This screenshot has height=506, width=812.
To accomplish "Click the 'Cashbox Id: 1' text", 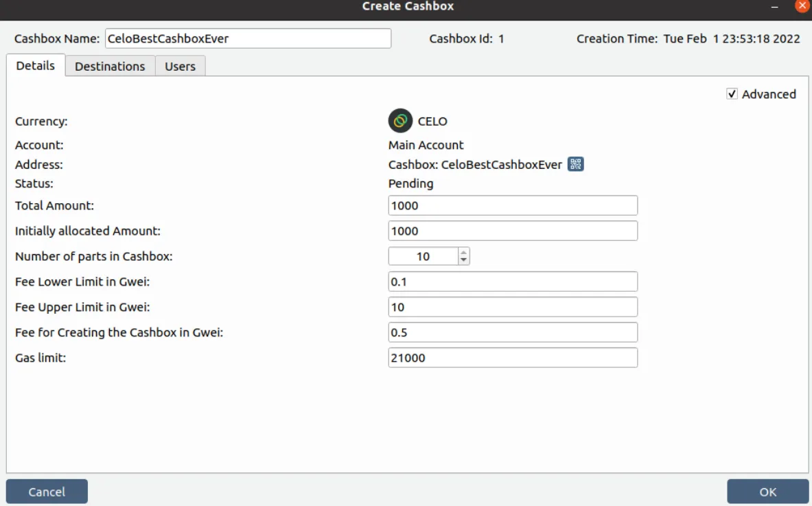I will click(467, 38).
